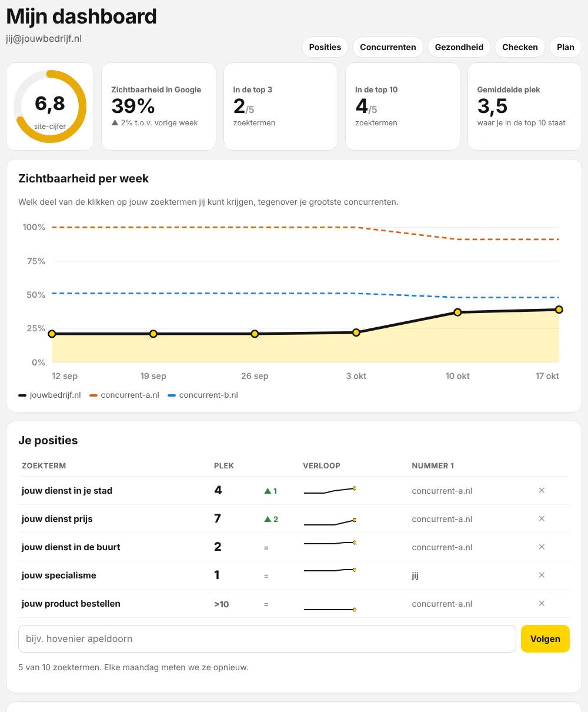Click concurrent-a.nl in the 'jouw dienst prijs' row
Screen dimensions: 588x712
(x=442, y=519)
